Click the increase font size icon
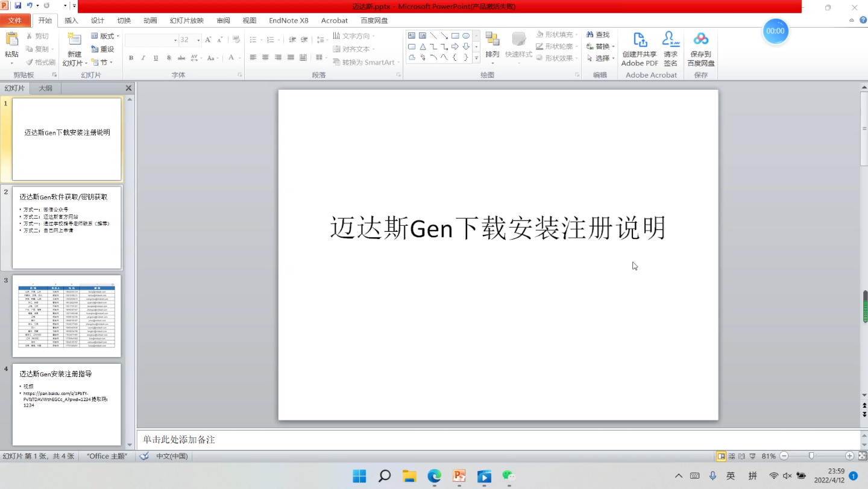Image resolution: width=868 pixels, height=489 pixels. point(208,40)
